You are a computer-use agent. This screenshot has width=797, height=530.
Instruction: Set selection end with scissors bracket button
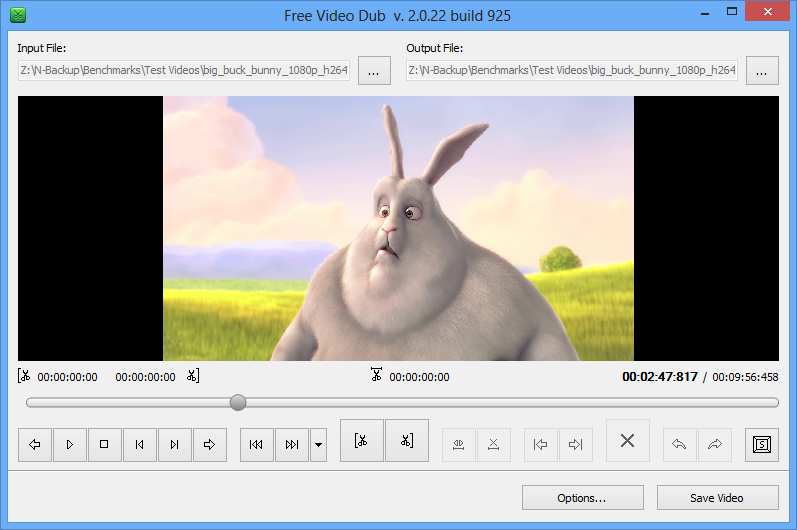coord(407,441)
